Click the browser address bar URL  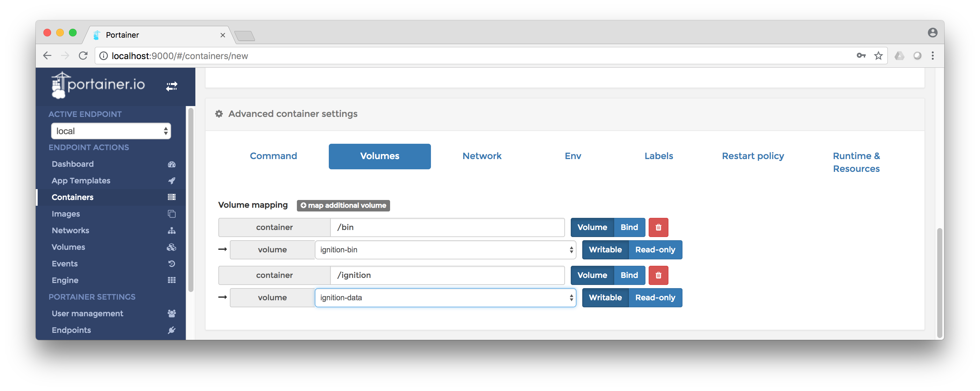pos(180,56)
